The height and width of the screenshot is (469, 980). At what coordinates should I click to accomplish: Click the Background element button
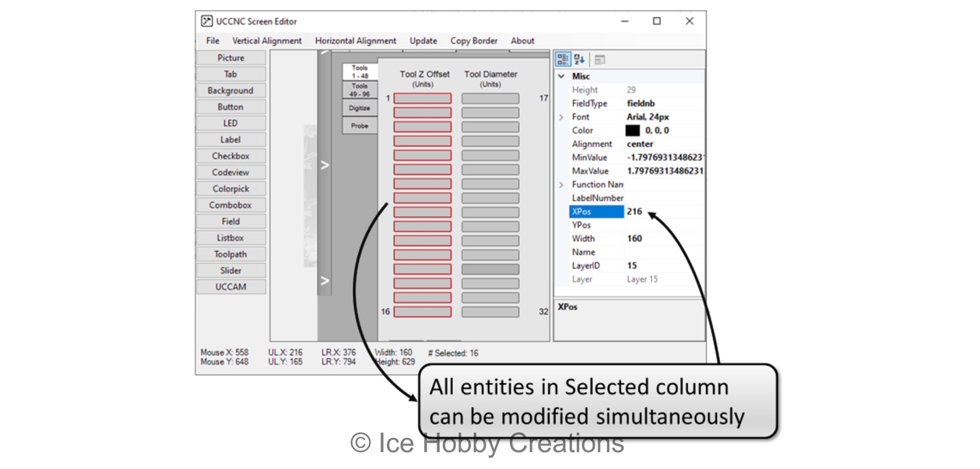[230, 90]
